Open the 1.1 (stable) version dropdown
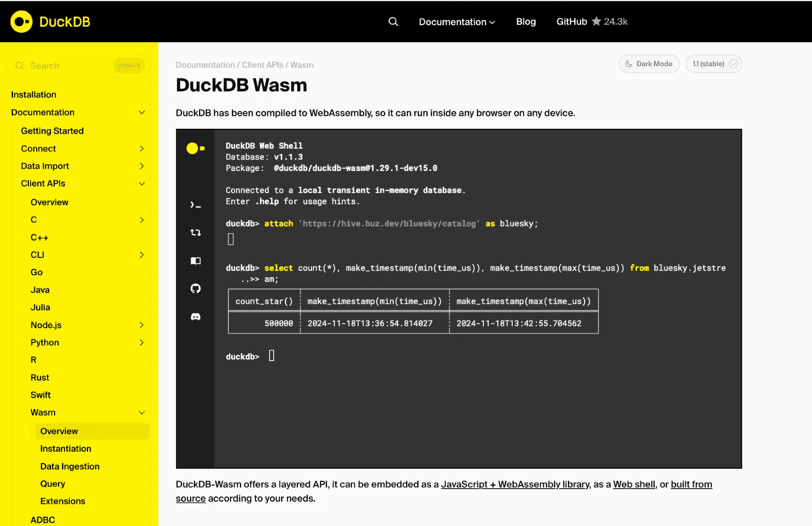812x526 pixels. (x=713, y=64)
